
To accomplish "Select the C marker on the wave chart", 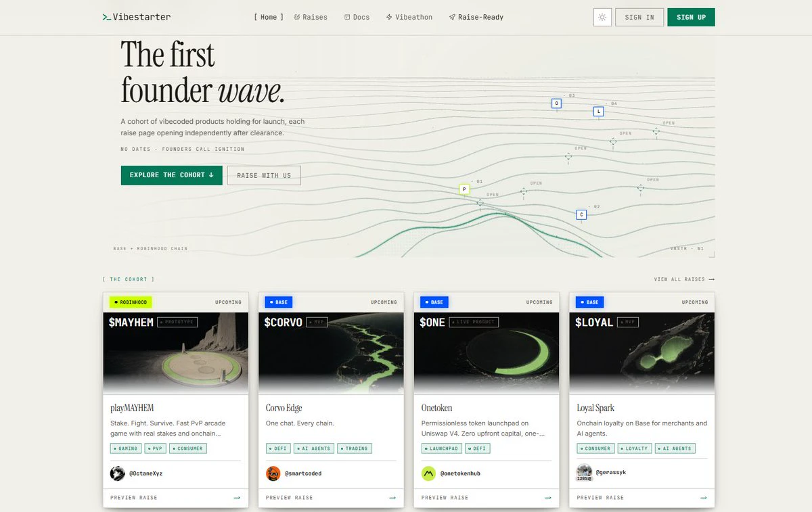I will pos(581,214).
